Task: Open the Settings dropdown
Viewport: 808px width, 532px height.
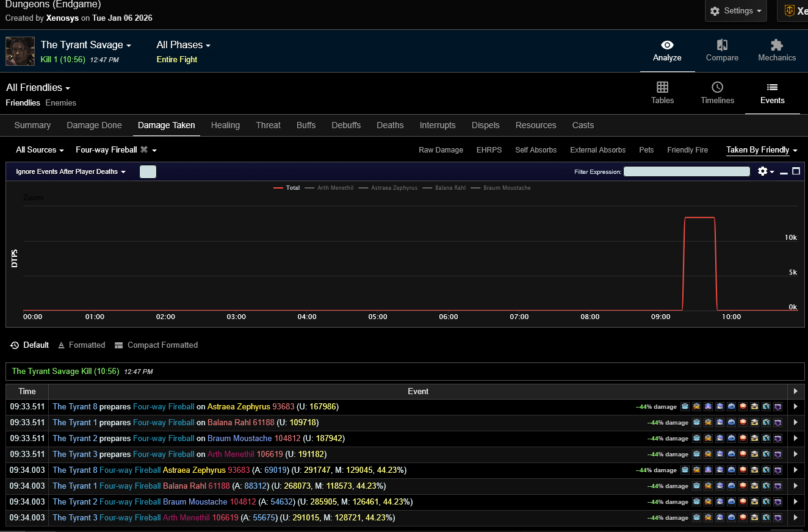Action: coord(736,11)
